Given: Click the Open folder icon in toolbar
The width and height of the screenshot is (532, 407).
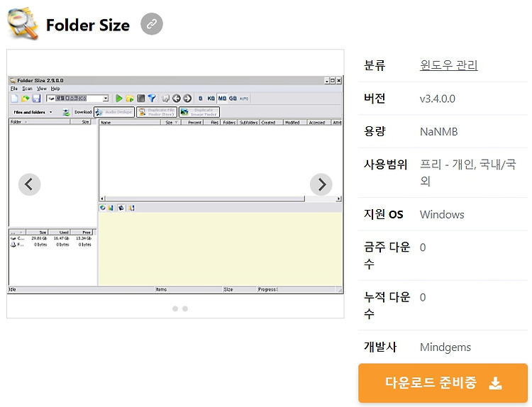Looking at the screenshot, I should 25,99.
